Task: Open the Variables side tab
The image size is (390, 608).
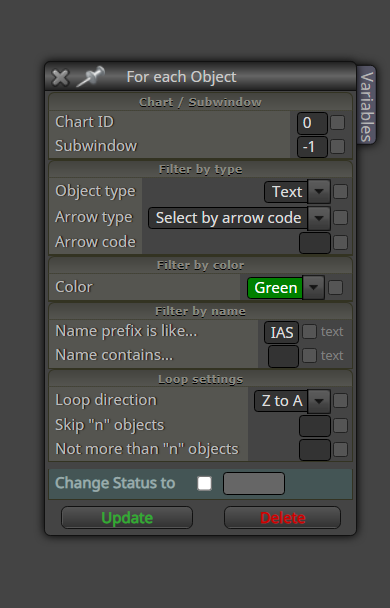Action: [366, 105]
